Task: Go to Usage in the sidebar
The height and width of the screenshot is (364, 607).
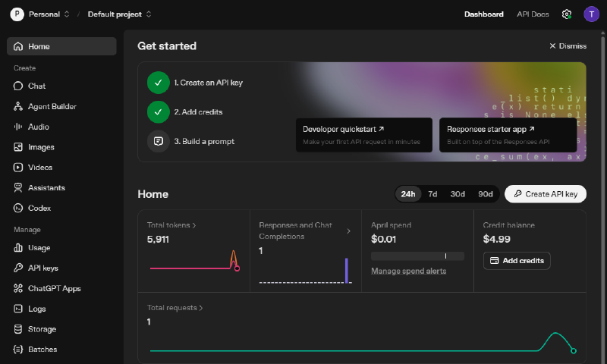Action: pos(61,247)
